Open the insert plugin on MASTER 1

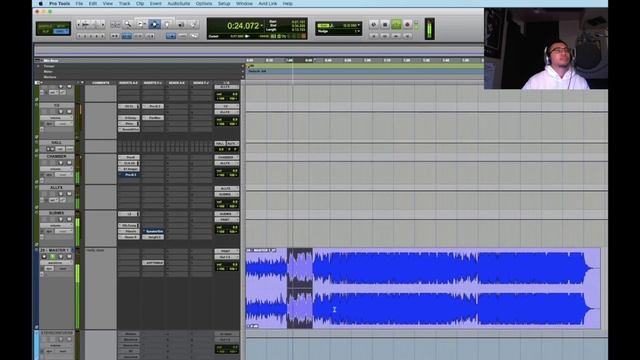coord(153,262)
